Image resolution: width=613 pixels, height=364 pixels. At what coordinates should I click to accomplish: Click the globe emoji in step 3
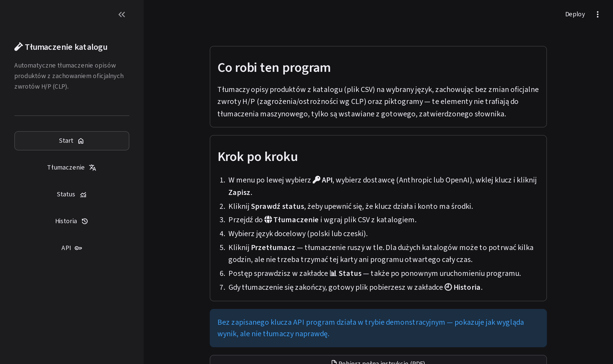pos(268,219)
